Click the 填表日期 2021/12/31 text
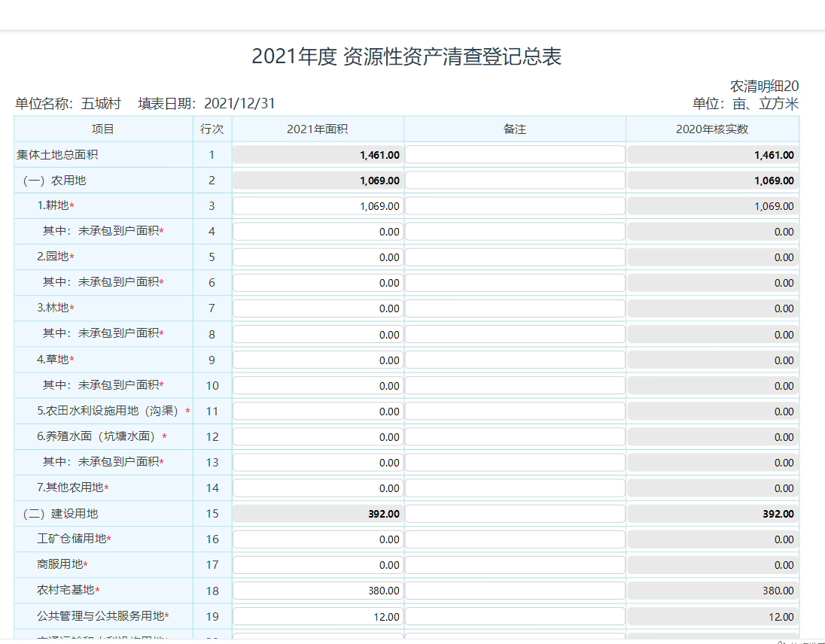This screenshot has height=644, width=825. (206, 104)
